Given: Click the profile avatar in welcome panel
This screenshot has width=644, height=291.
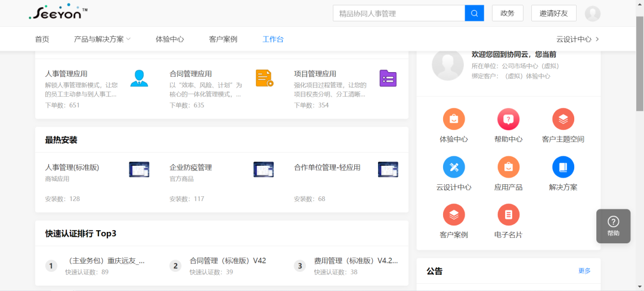Looking at the screenshot, I should [x=448, y=65].
